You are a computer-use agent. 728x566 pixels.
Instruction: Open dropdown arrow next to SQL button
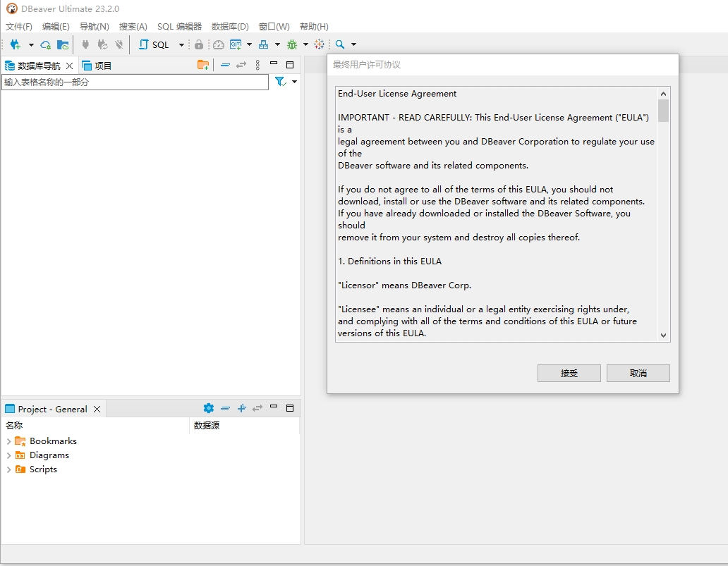181,44
